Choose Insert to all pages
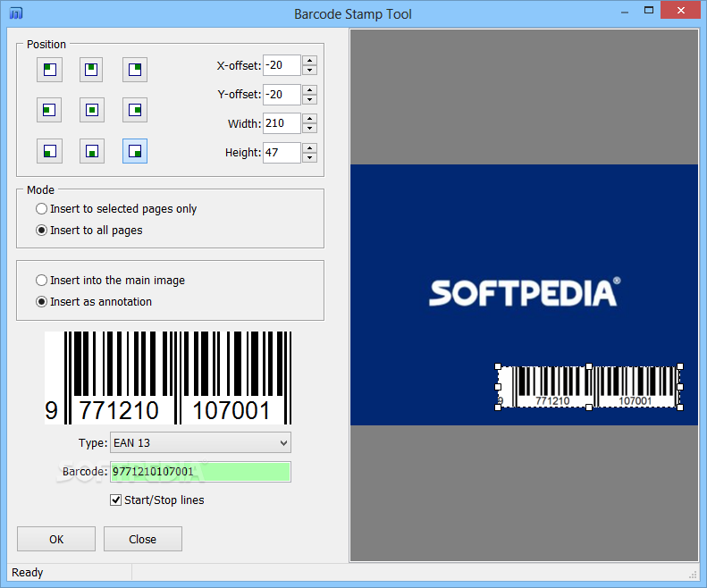Screen dimensions: 707x588 pos(89,231)
